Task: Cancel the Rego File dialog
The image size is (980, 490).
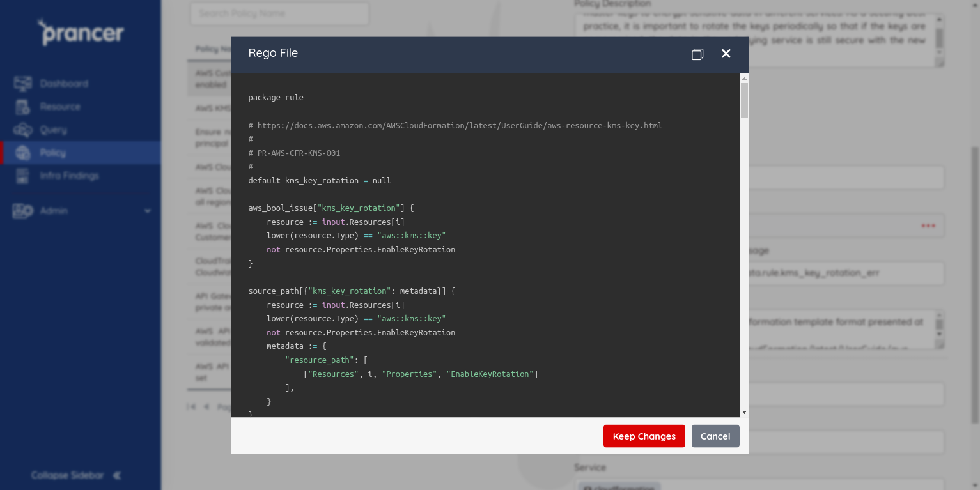Action: 715,436
